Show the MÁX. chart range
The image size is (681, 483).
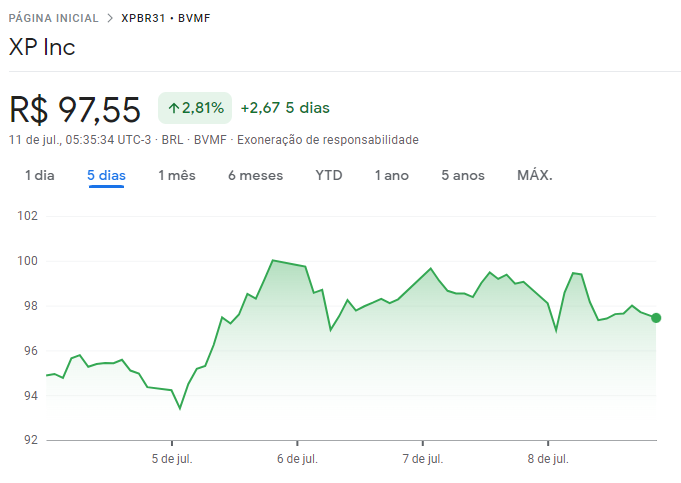tap(535, 175)
